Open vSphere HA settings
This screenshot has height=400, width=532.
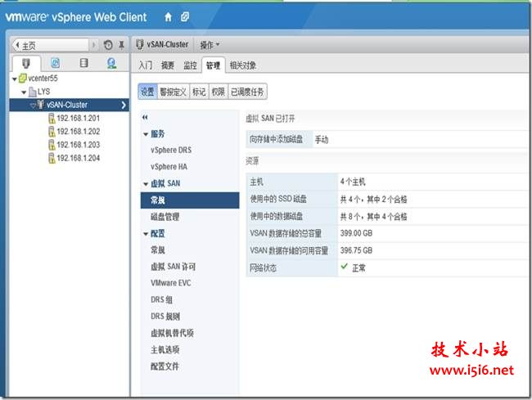coord(169,167)
